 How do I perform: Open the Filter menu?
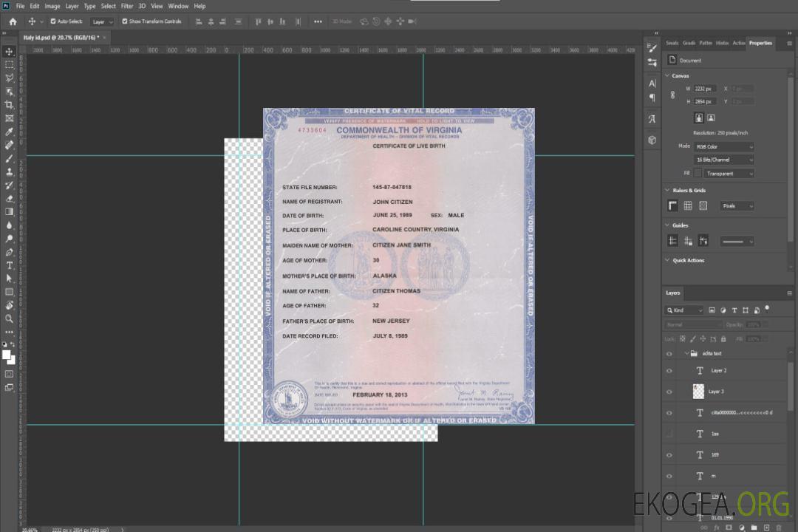click(x=127, y=6)
